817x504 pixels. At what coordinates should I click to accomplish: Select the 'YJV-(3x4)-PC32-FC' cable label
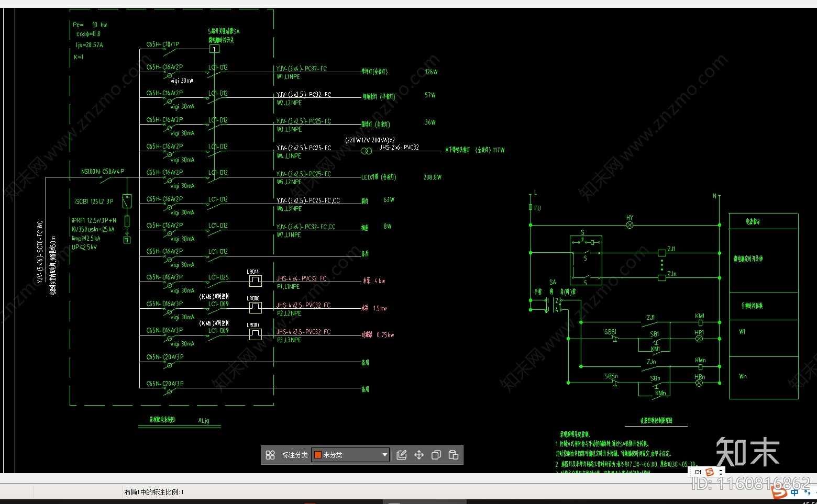pos(302,69)
